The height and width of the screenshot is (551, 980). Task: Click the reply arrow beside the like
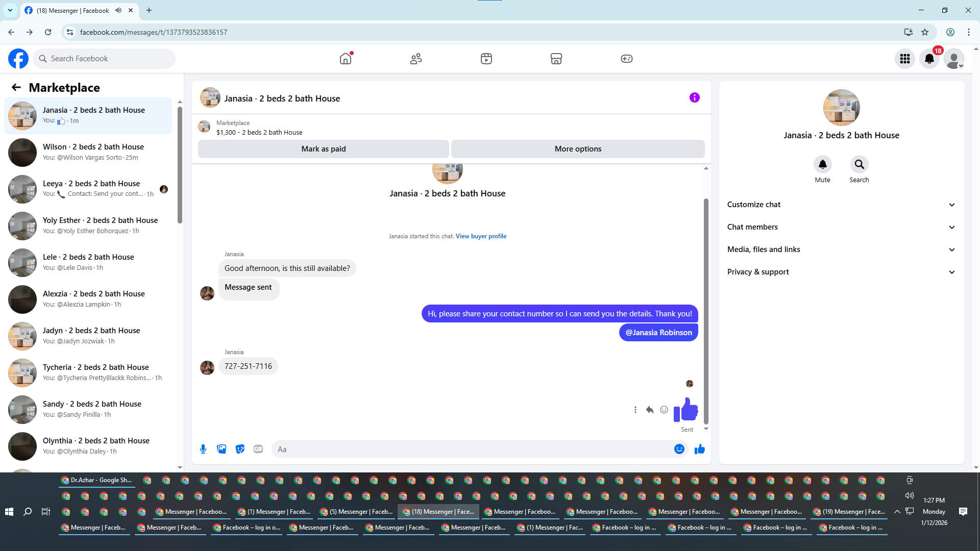[649, 410]
